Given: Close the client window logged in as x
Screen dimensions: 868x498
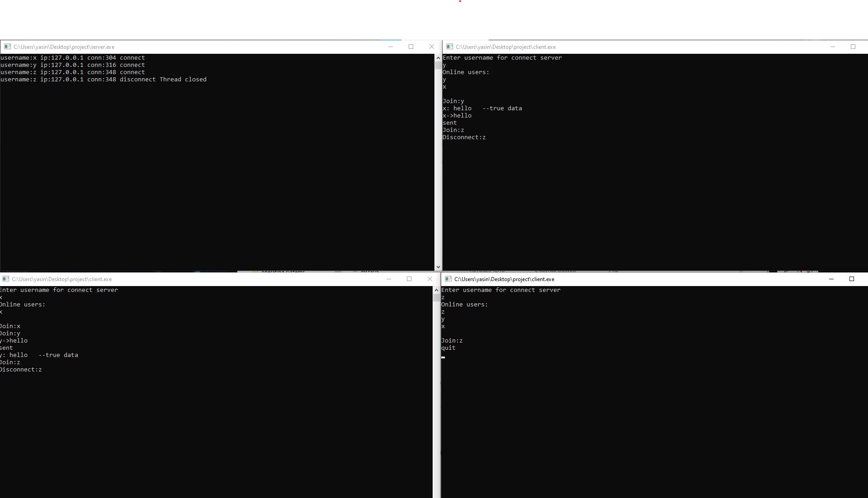Looking at the screenshot, I should coord(429,279).
